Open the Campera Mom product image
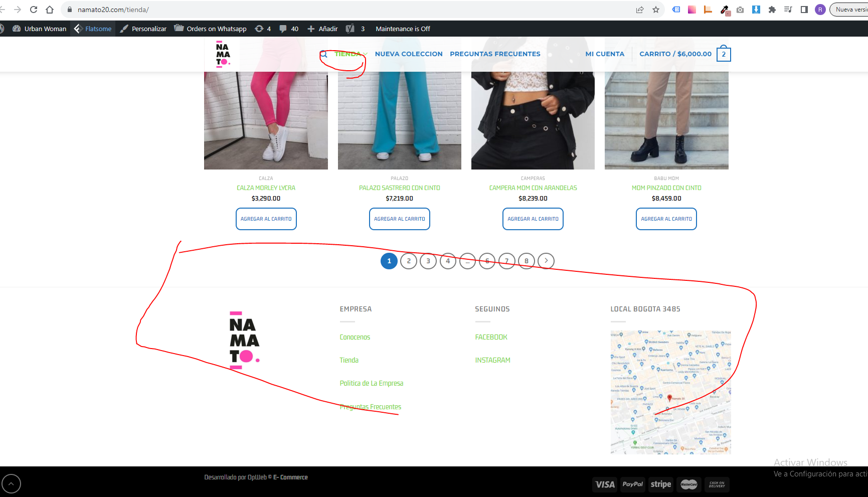 [x=533, y=120]
